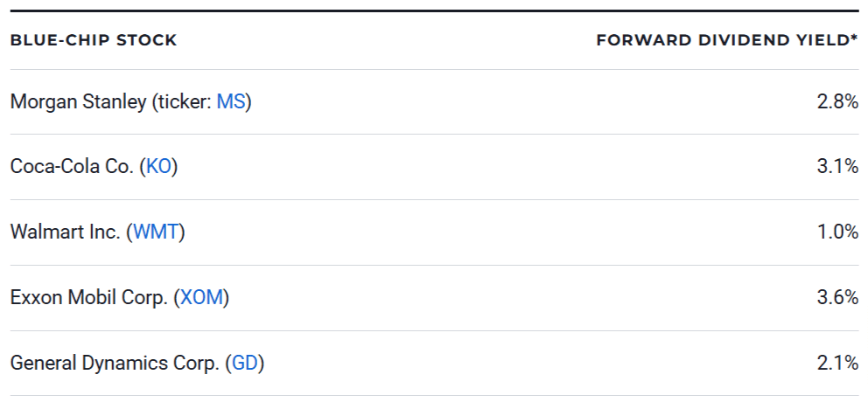The width and height of the screenshot is (868, 416).
Task: Click the word 'Dynamics' in last row
Action: point(118,363)
